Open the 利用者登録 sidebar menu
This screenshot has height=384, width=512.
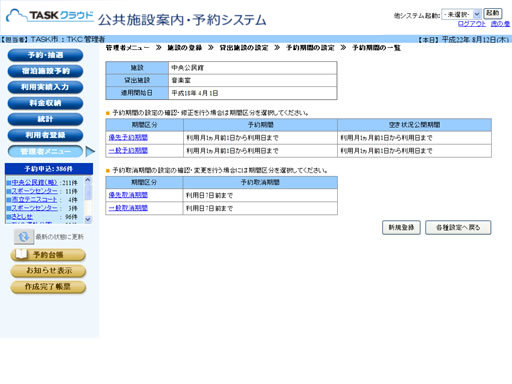tap(45, 135)
